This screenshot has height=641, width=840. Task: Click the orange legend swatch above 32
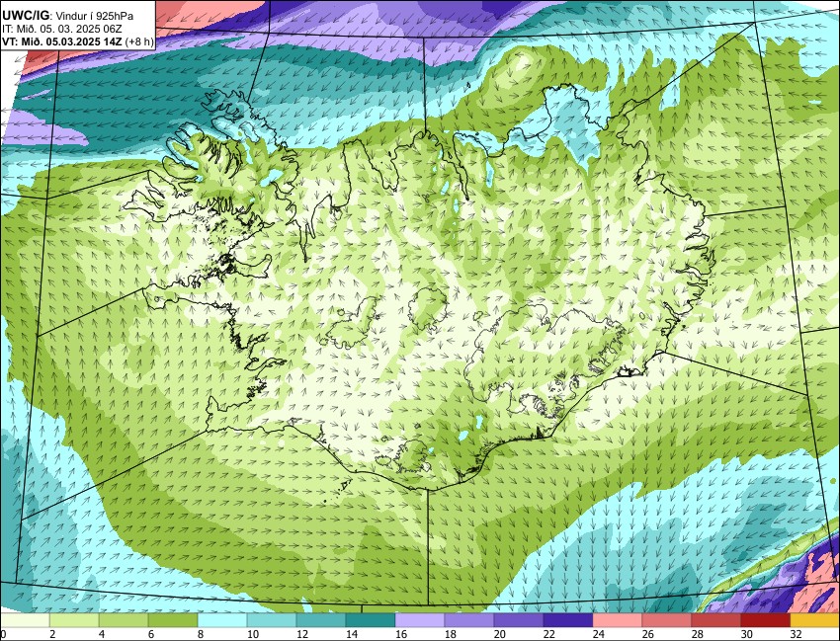(815, 620)
